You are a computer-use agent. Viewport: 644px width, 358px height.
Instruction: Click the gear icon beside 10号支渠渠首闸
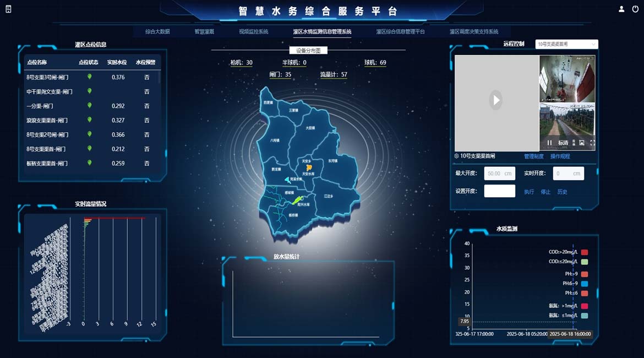pos(456,156)
